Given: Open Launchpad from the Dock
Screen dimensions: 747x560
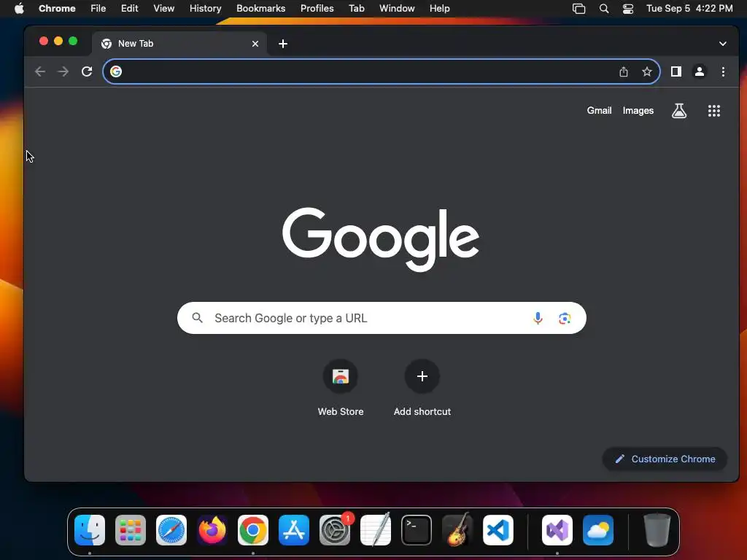Looking at the screenshot, I should click(x=131, y=530).
